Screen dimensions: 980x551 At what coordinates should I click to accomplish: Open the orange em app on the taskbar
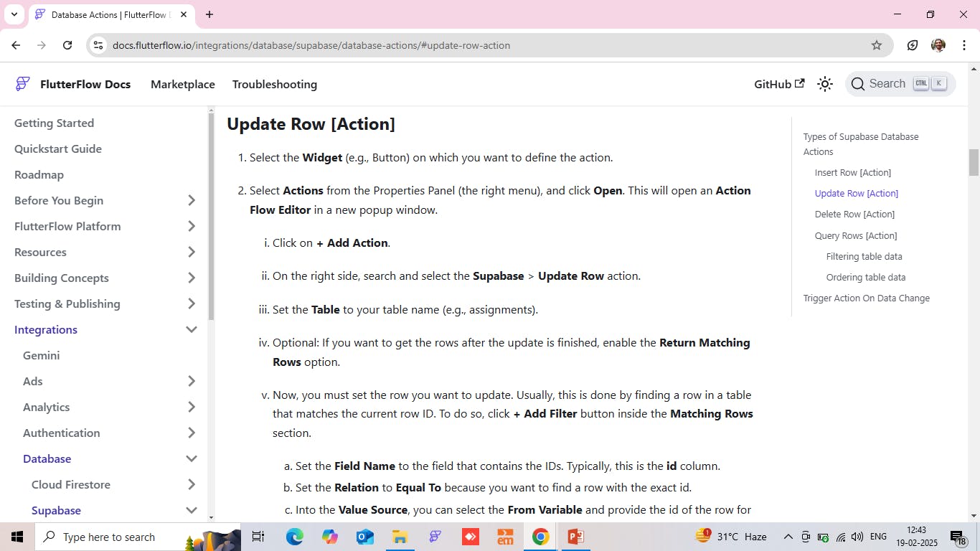(505, 537)
